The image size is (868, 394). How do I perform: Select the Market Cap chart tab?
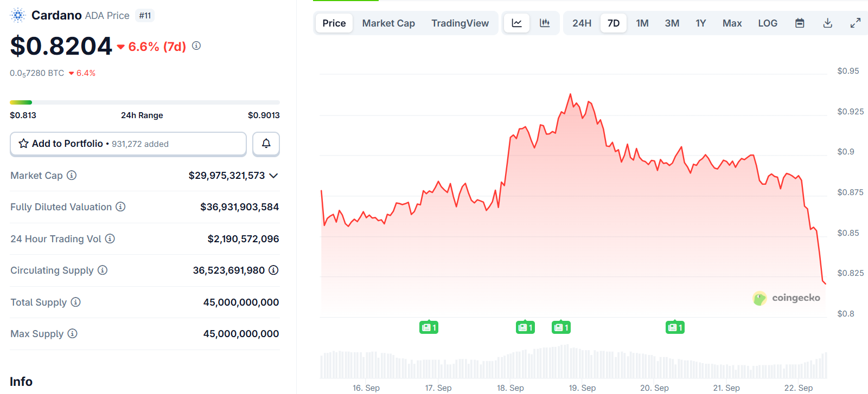pyautogui.click(x=388, y=23)
